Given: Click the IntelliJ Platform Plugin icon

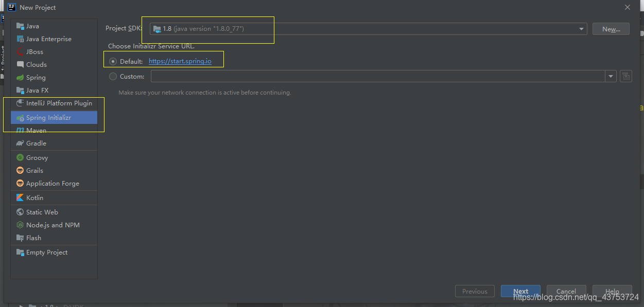Looking at the screenshot, I should click(x=20, y=103).
